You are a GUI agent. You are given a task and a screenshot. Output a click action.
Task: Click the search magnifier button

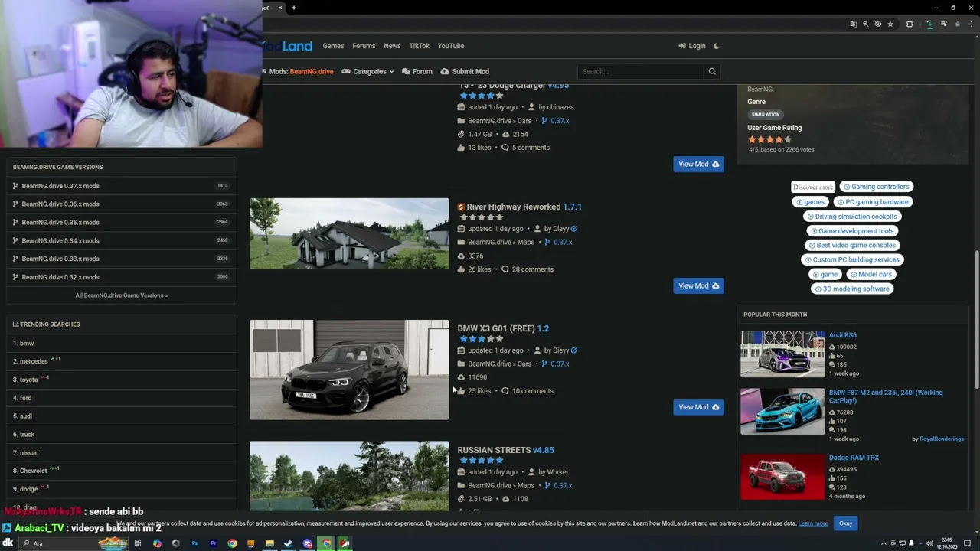pos(712,71)
